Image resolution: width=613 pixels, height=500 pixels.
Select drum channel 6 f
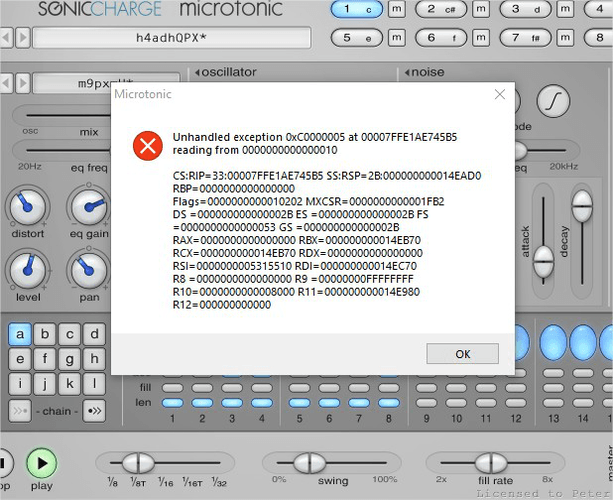coord(441,38)
